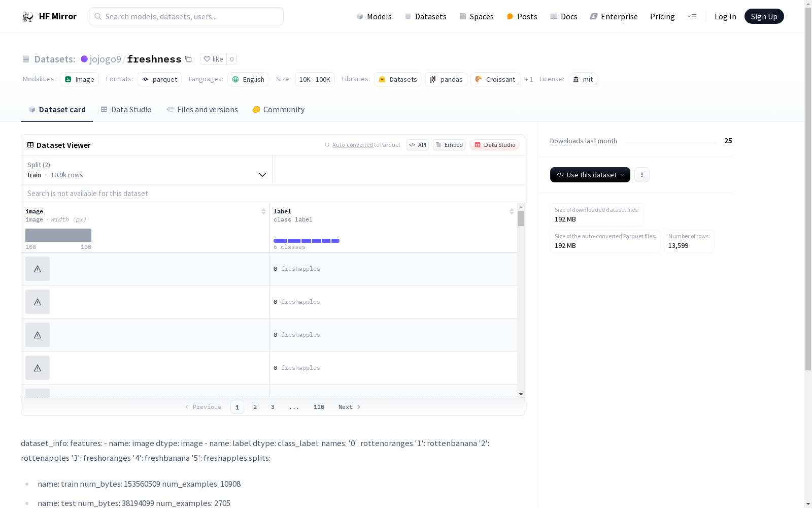Click the label class distribution bars
This screenshot has width=812, height=508.
(307, 241)
